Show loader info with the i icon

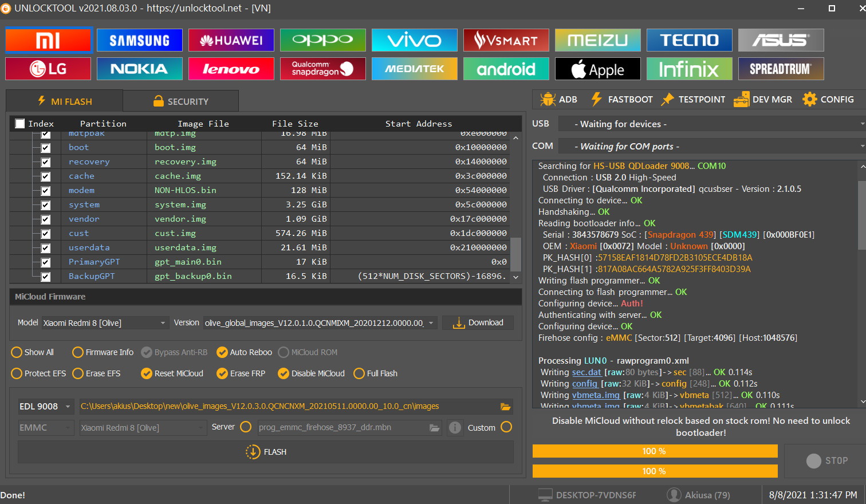click(x=455, y=428)
